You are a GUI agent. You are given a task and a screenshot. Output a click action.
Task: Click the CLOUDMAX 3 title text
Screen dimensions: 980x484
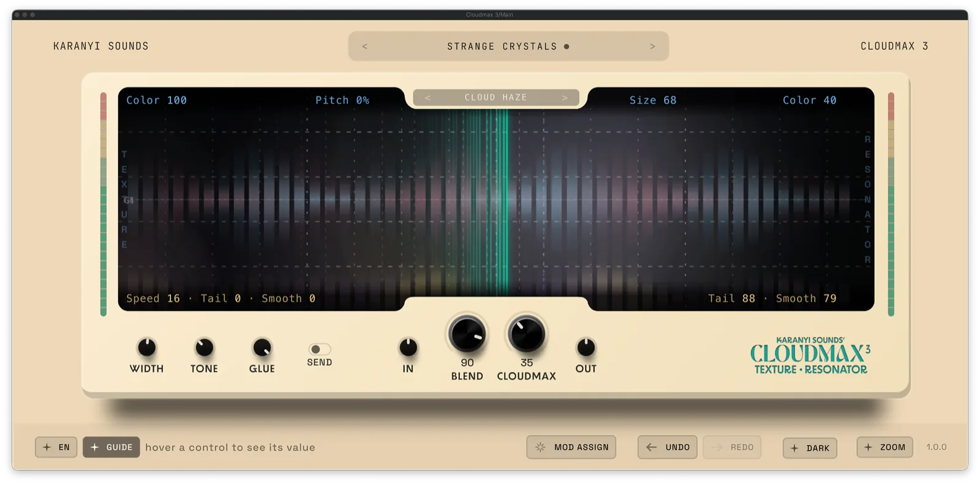(x=894, y=47)
